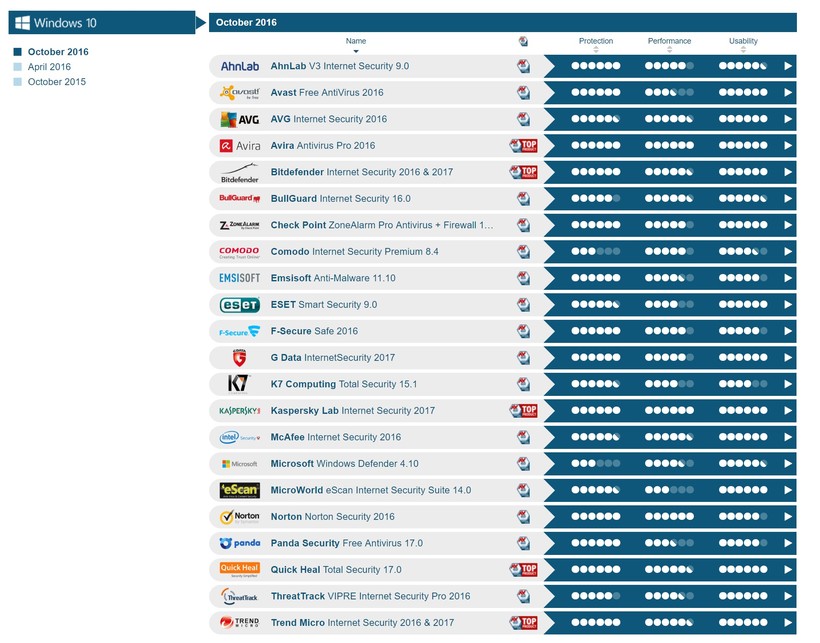This screenshot has width=820, height=643.
Task: Open Bitdefender Internet Security 2016 & 2017
Action: [362, 172]
